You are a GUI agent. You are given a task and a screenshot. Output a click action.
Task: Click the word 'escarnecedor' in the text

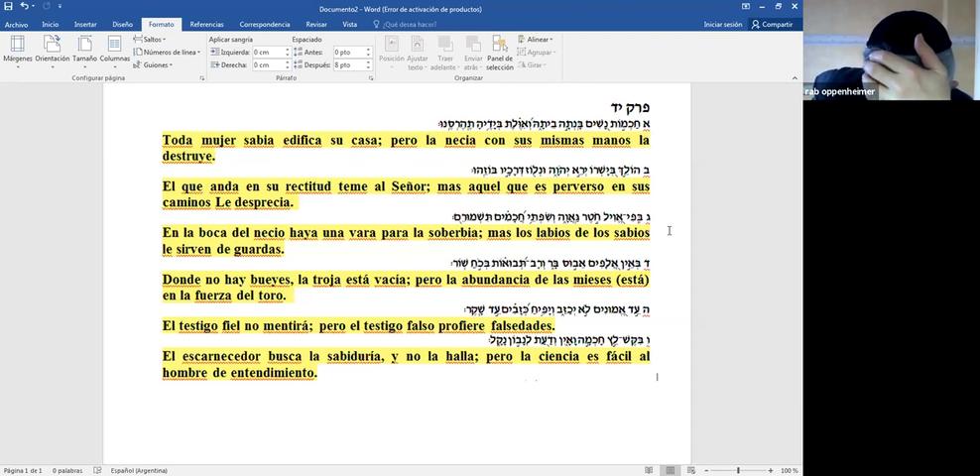(221, 357)
